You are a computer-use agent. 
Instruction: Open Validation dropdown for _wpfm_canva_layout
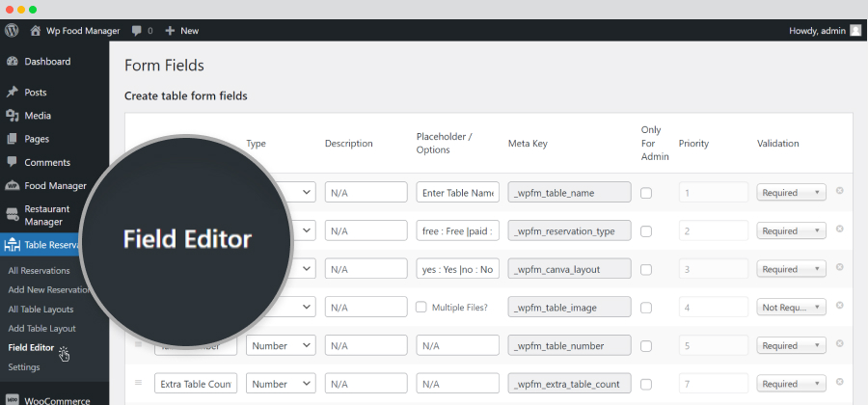point(791,269)
